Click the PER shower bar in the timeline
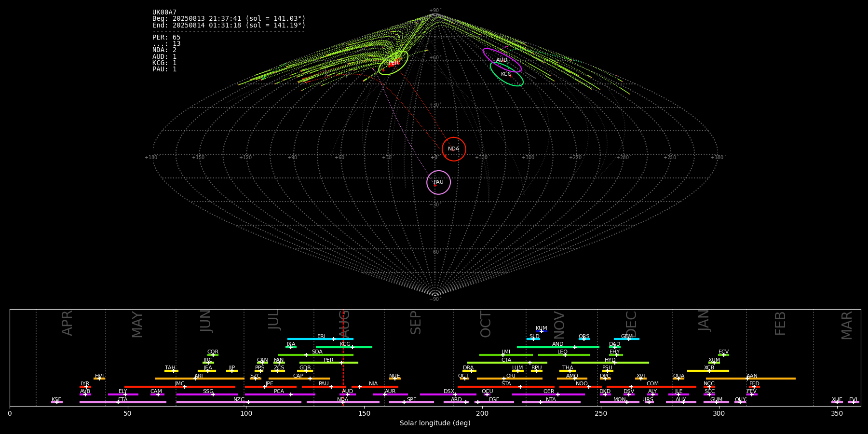Viewport: 868px width, 434px height. pos(329,363)
